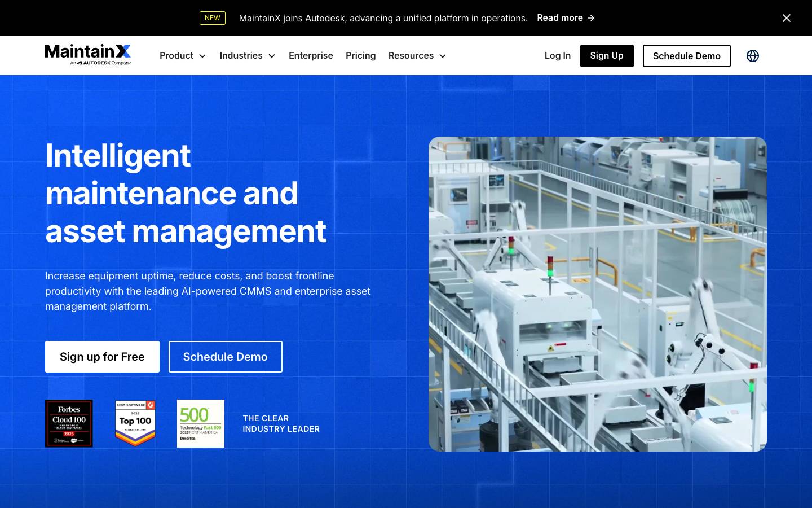The image size is (812, 508).
Task: Click the MaintainX joins Autodesk announcement text
Action: 383,18
